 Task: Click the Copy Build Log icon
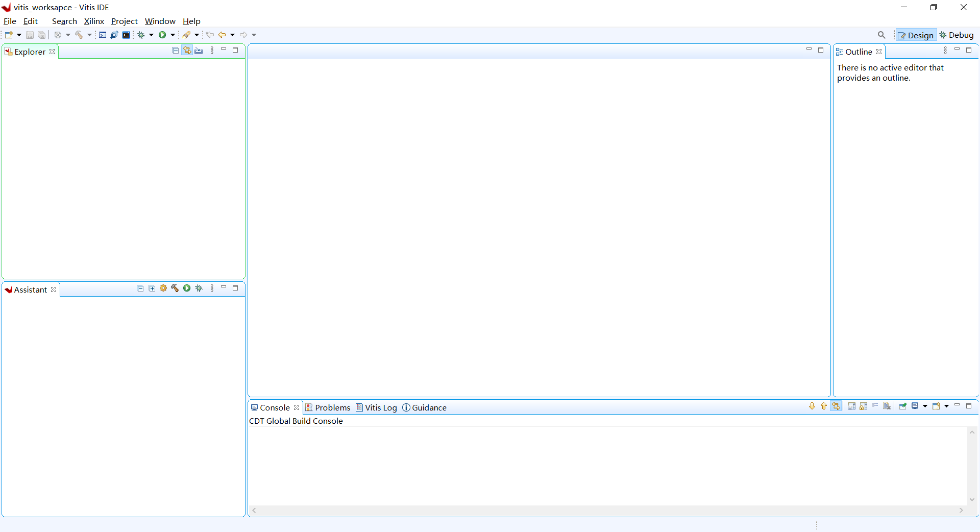(852, 406)
